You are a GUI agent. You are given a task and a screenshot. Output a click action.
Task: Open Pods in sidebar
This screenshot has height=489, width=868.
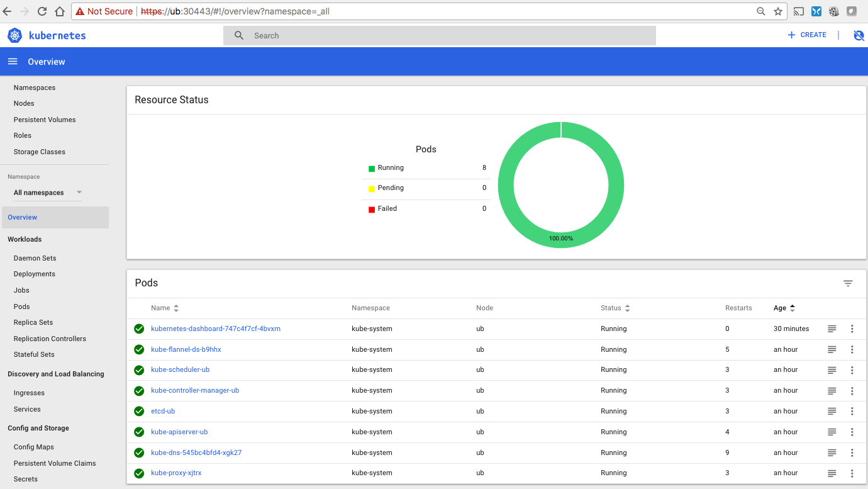point(22,306)
